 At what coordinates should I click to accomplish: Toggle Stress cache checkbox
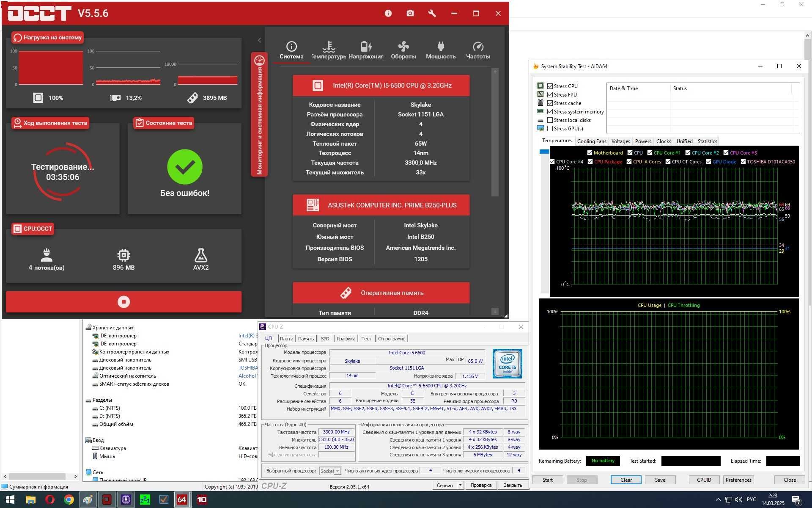[550, 103]
